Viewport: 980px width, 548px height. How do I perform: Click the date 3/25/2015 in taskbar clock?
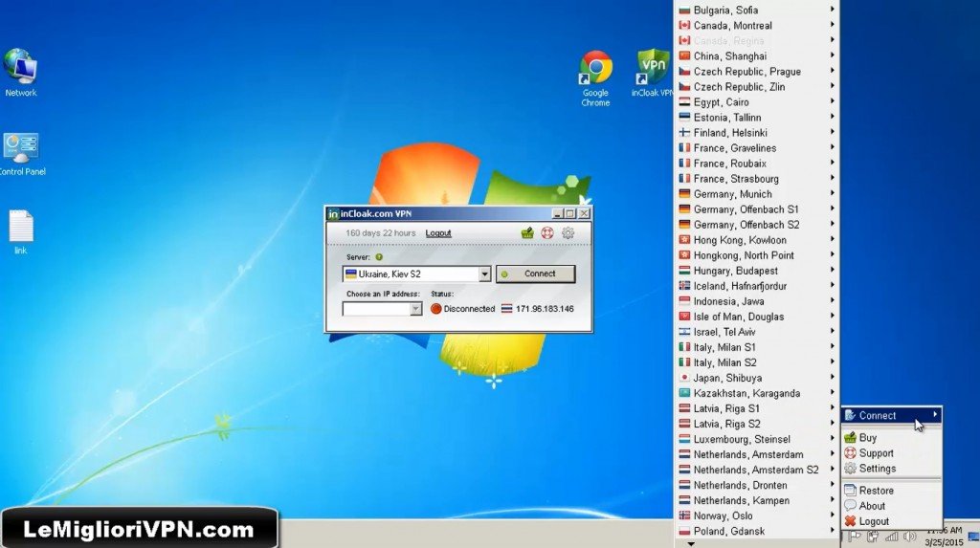pos(944,541)
